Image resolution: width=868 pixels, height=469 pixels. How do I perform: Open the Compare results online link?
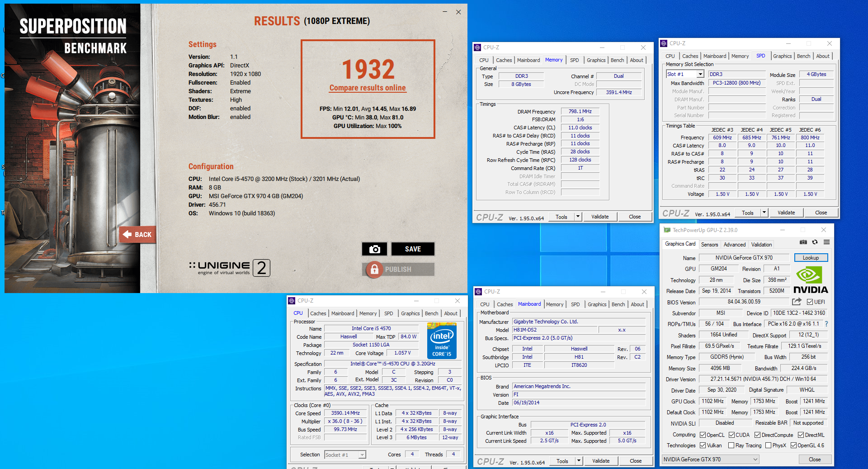pos(368,88)
